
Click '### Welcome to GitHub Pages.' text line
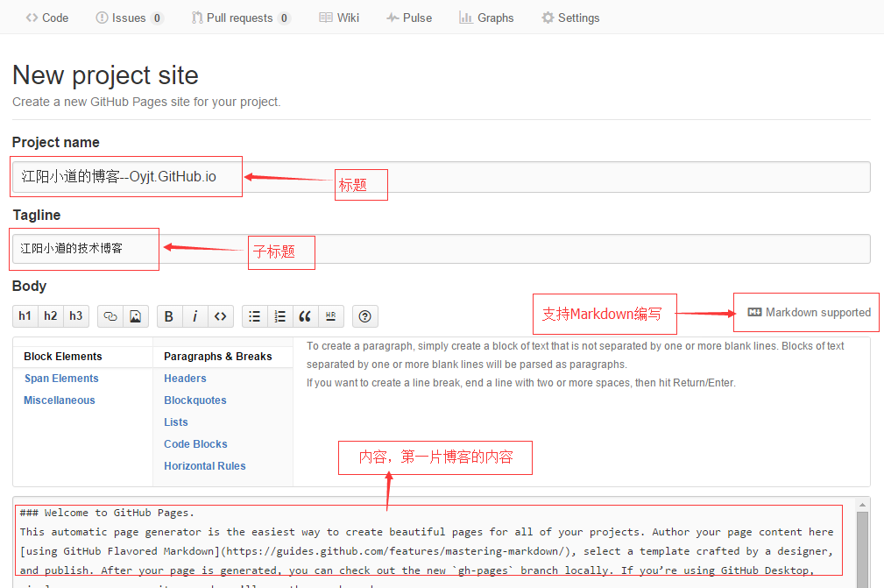(107, 513)
